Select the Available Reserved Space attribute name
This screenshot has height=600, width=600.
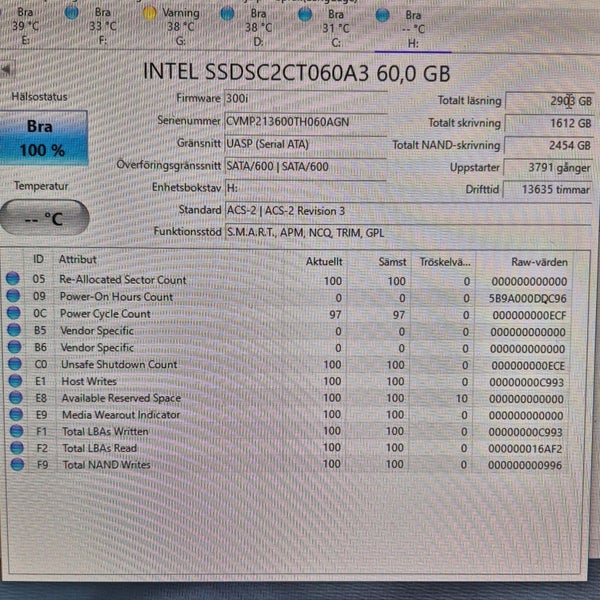click(x=121, y=398)
